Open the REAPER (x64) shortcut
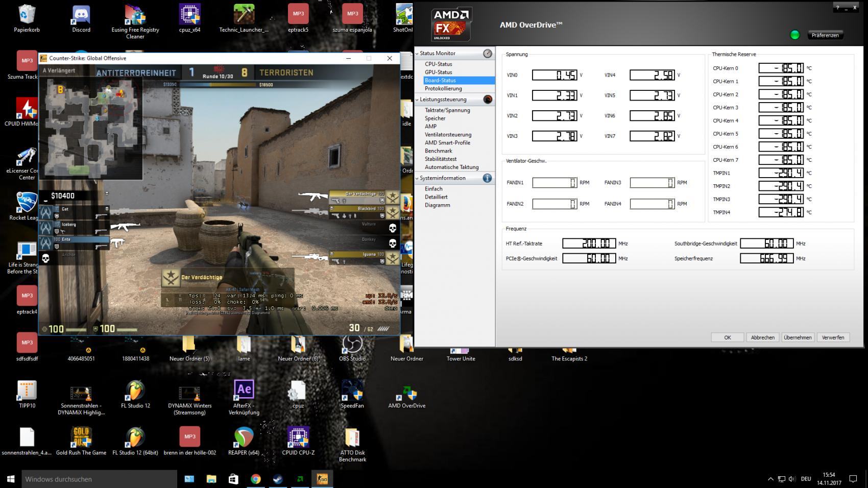This screenshot has height=488, width=868. click(x=244, y=442)
